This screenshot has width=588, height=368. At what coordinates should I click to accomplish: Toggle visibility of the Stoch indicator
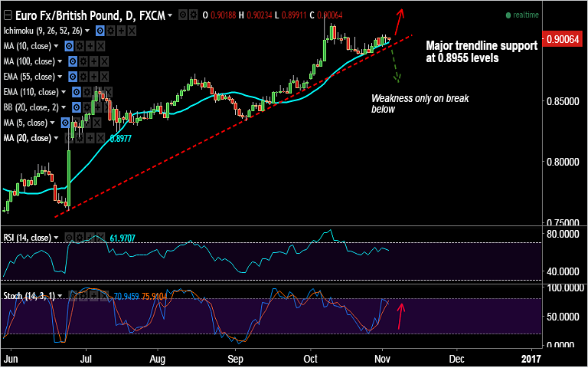73,295
